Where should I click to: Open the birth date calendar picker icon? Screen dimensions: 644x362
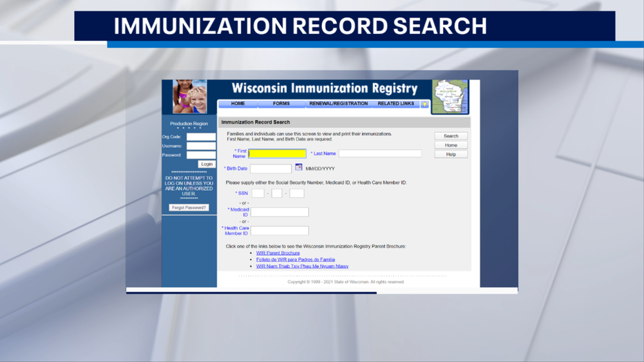(x=299, y=167)
